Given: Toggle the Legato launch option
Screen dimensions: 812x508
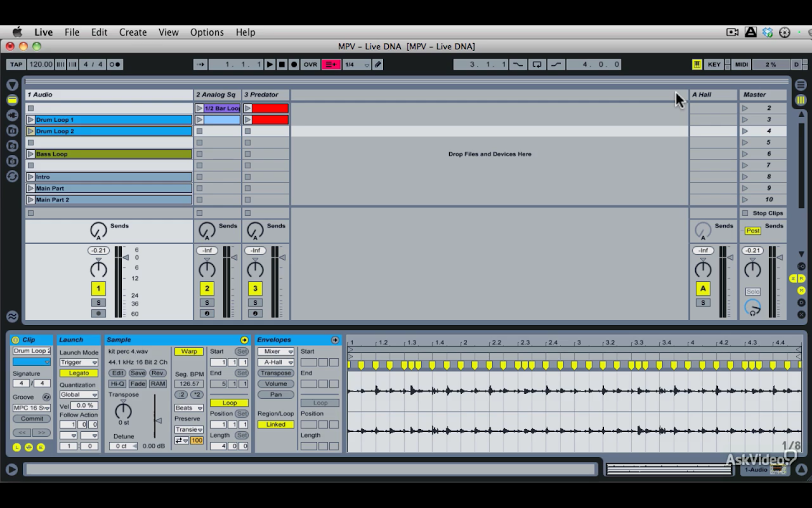Looking at the screenshot, I should pos(79,373).
